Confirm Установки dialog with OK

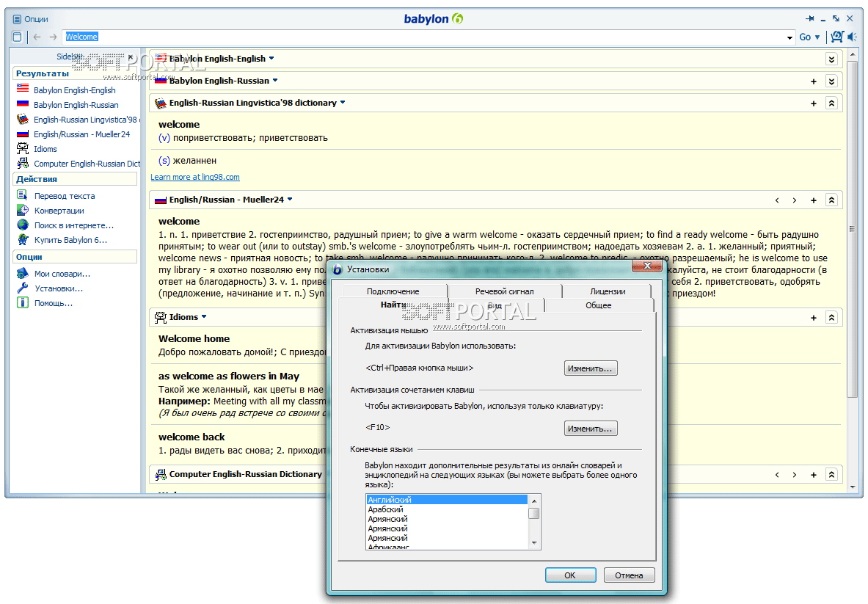[570, 575]
